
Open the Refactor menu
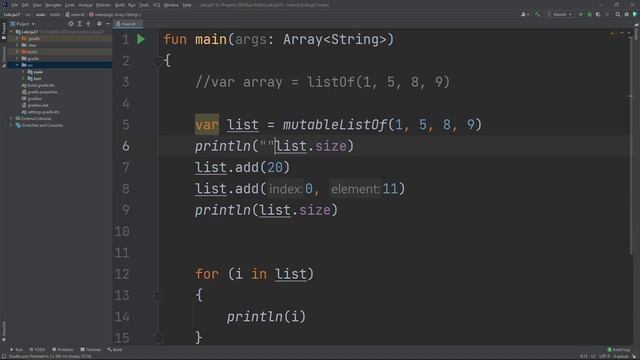point(104,5)
